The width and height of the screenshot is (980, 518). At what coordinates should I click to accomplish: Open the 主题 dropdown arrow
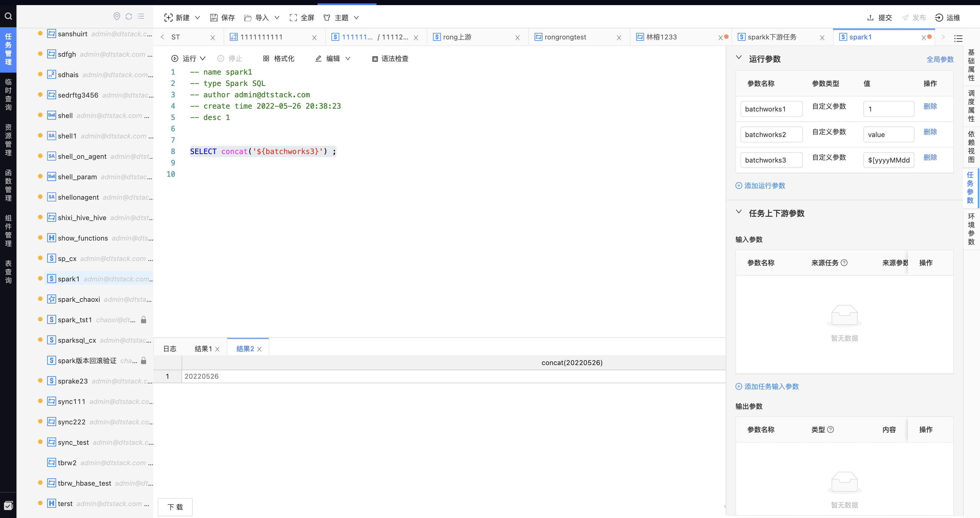pyautogui.click(x=356, y=18)
